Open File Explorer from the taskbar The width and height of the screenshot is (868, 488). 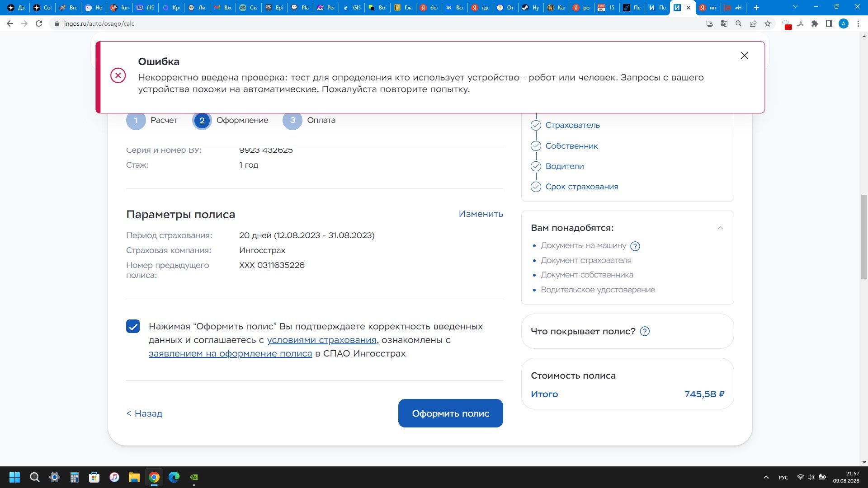click(134, 477)
